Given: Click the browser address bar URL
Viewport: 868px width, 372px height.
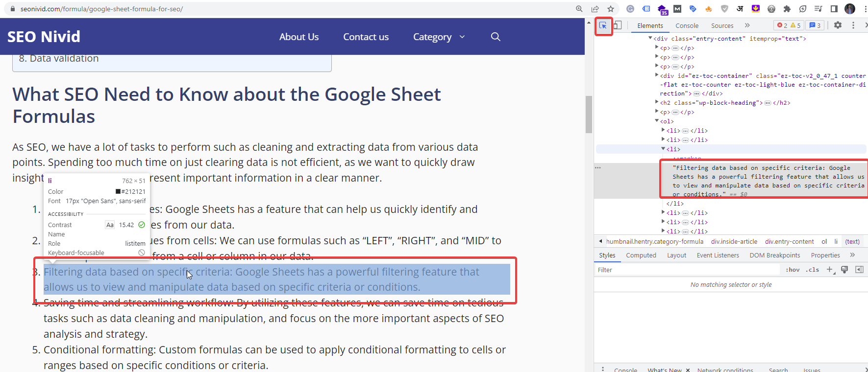Looking at the screenshot, I should pyautogui.click(x=101, y=9).
